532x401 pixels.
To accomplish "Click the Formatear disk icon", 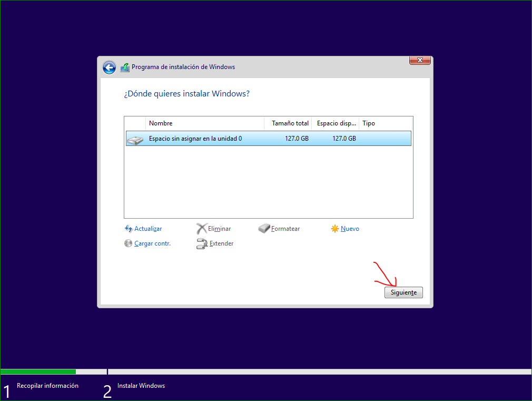I will (x=264, y=228).
